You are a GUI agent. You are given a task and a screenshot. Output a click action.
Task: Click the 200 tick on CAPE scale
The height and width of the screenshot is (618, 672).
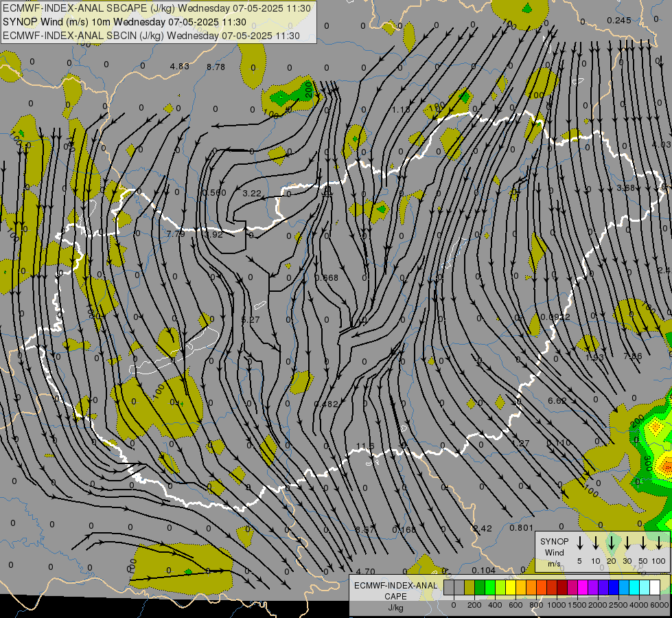point(474,605)
